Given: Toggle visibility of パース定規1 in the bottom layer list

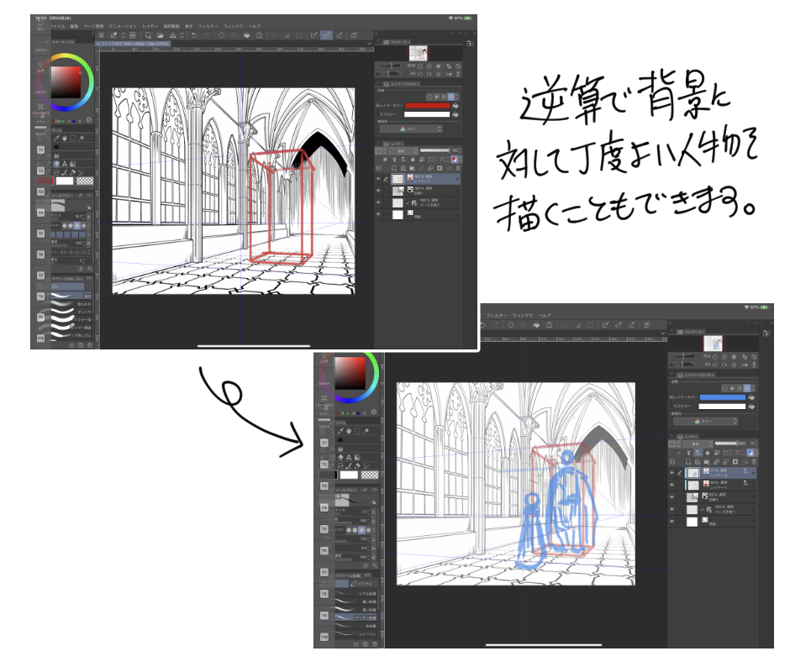Looking at the screenshot, I should [672, 509].
